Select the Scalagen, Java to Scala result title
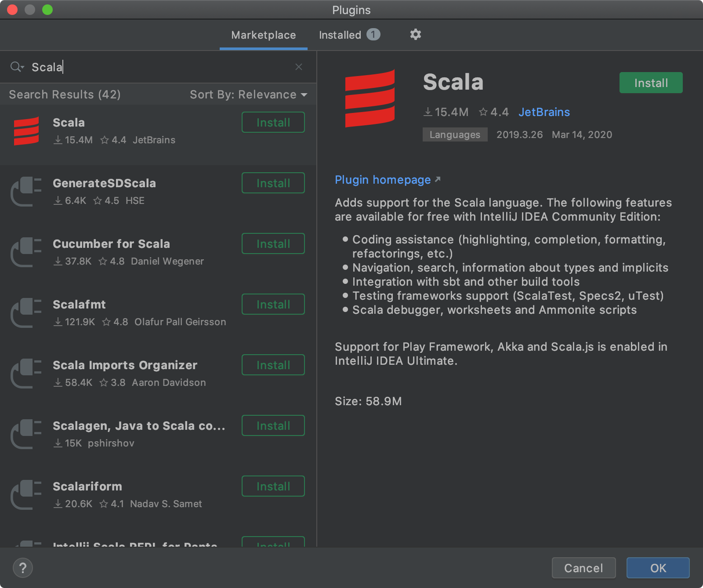Image resolution: width=703 pixels, height=588 pixels. click(x=139, y=426)
